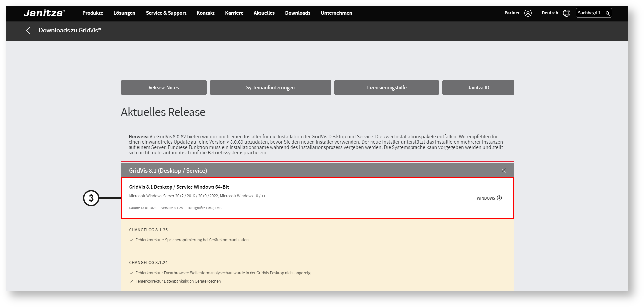Collapse the GridVis 8.1 section with X
Screen dimensions: 644x307
[x=503, y=171]
